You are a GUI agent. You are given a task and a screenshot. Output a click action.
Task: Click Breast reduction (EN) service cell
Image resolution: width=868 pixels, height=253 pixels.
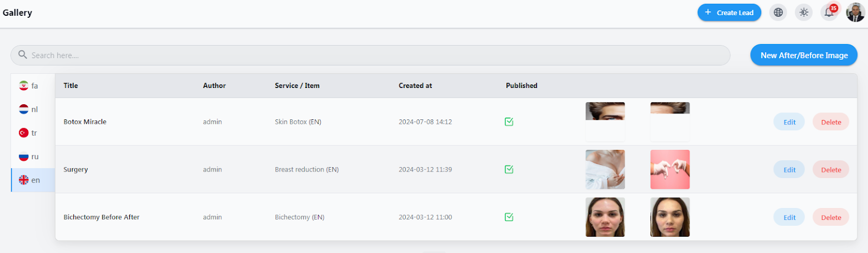307,169
